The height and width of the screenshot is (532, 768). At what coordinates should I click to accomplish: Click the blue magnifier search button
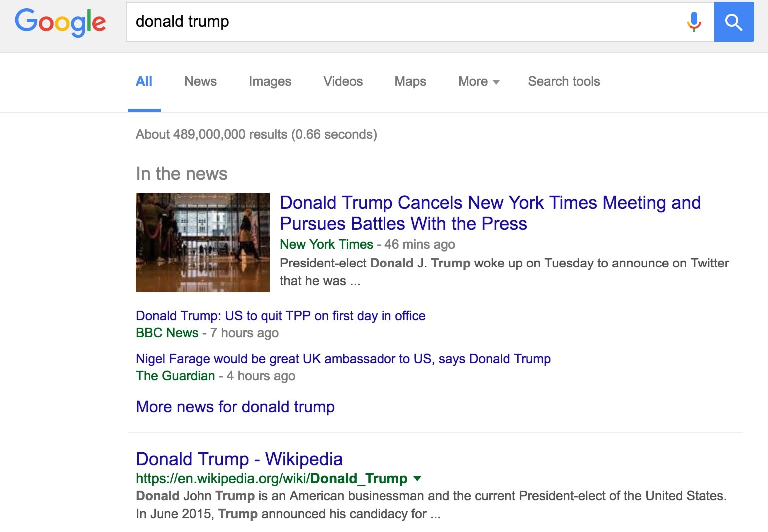click(x=734, y=22)
